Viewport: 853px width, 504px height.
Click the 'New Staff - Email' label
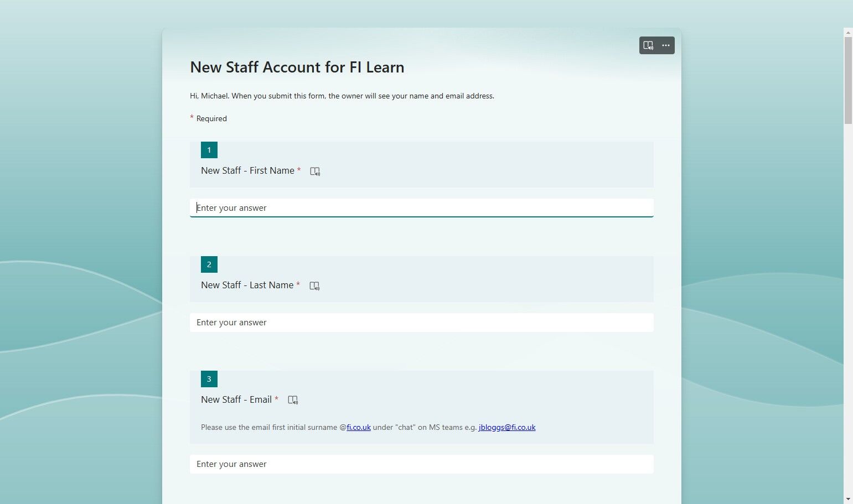tap(236, 399)
